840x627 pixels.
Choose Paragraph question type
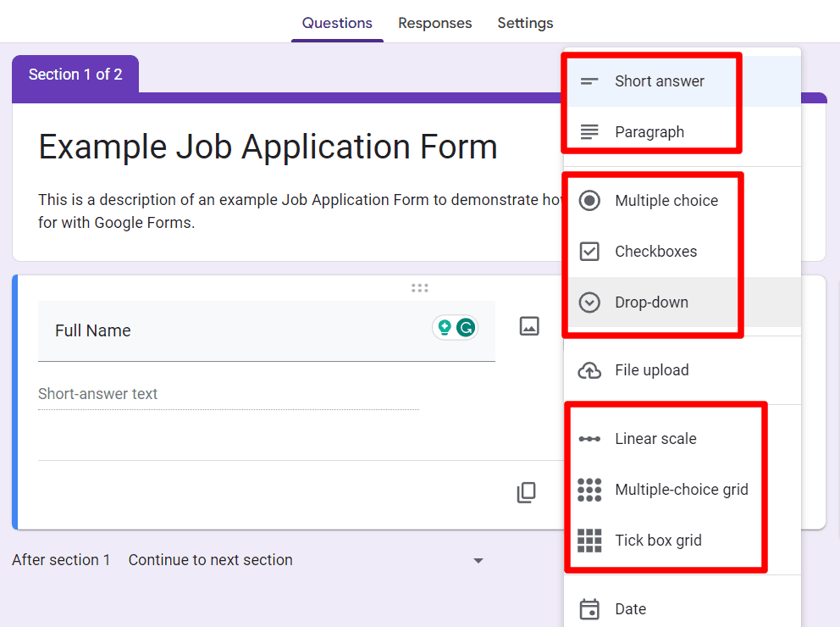(682, 132)
